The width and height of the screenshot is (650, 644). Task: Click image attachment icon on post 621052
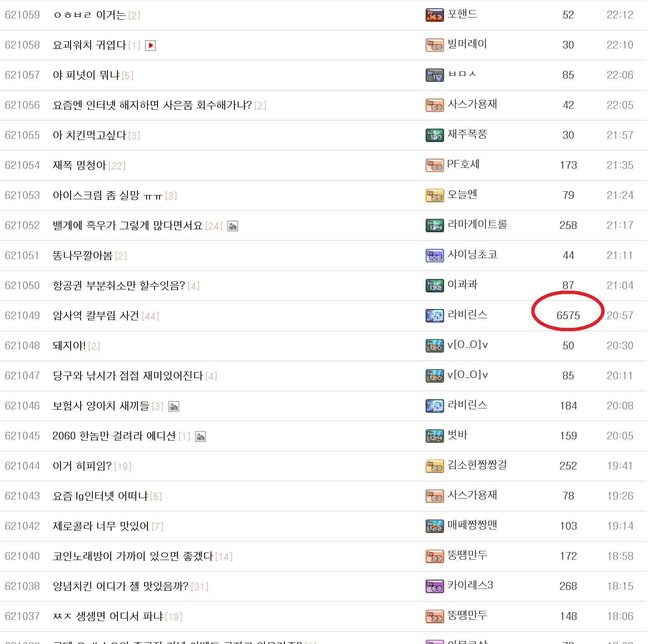click(233, 226)
